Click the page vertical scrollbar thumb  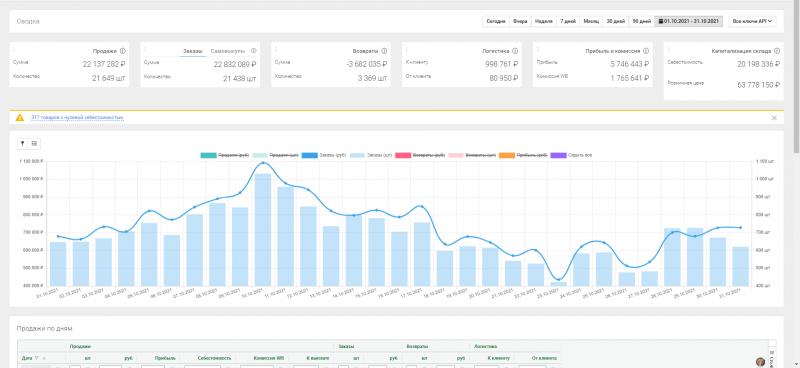click(796, 77)
